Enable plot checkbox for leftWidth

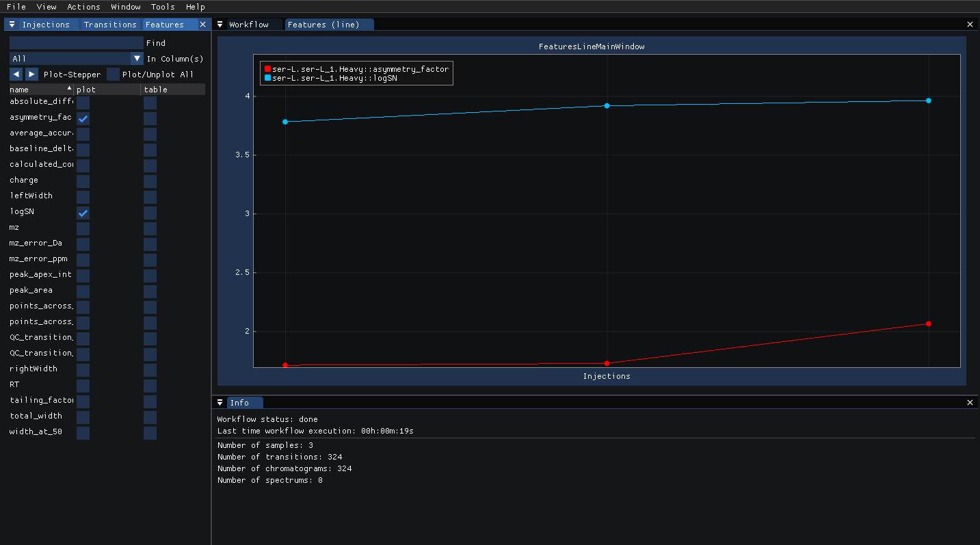[83, 197]
